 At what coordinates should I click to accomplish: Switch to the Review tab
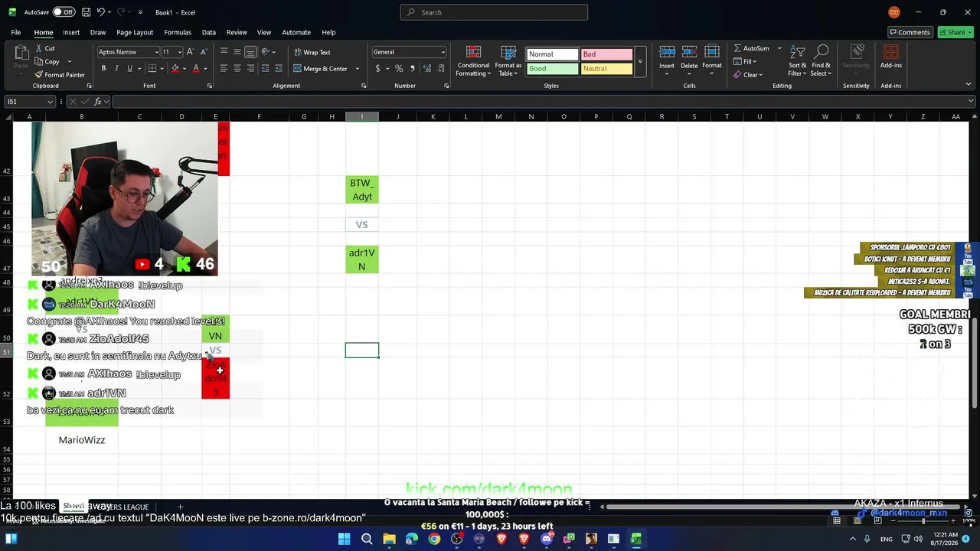237,32
